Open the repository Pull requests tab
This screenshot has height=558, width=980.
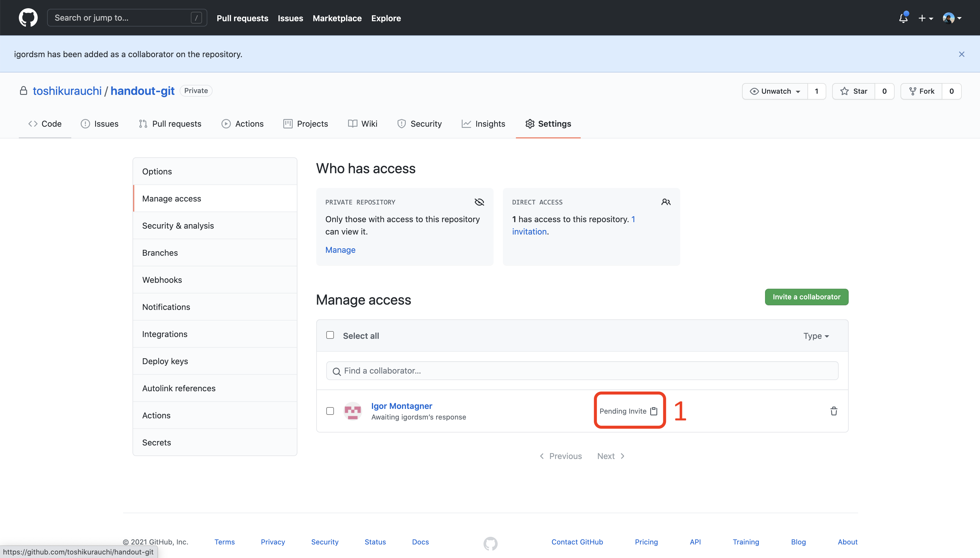[170, 124]
